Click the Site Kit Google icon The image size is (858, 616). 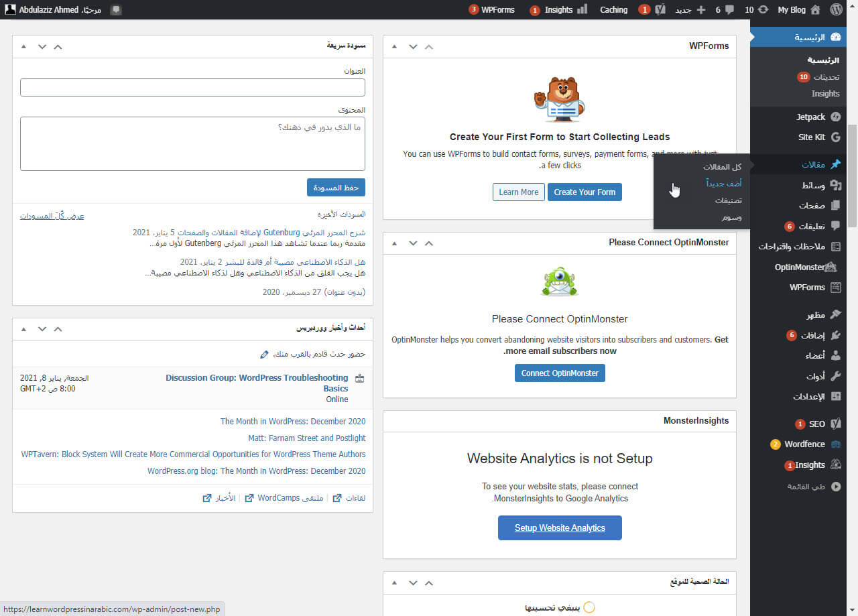[x=835, y=137]
